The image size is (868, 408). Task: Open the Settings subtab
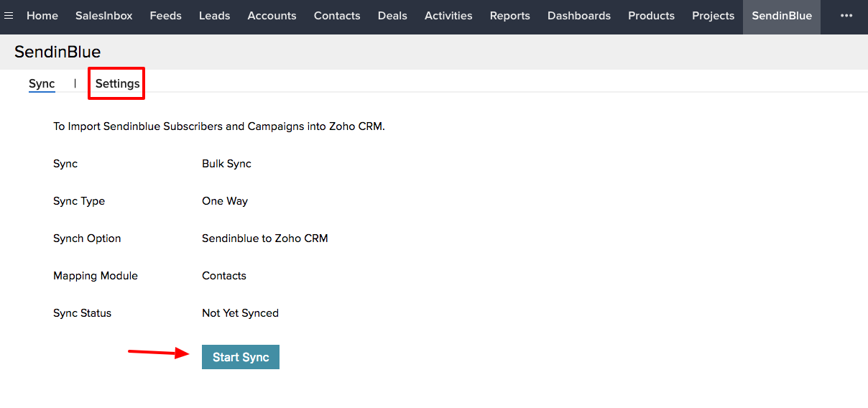pos(118,84)
